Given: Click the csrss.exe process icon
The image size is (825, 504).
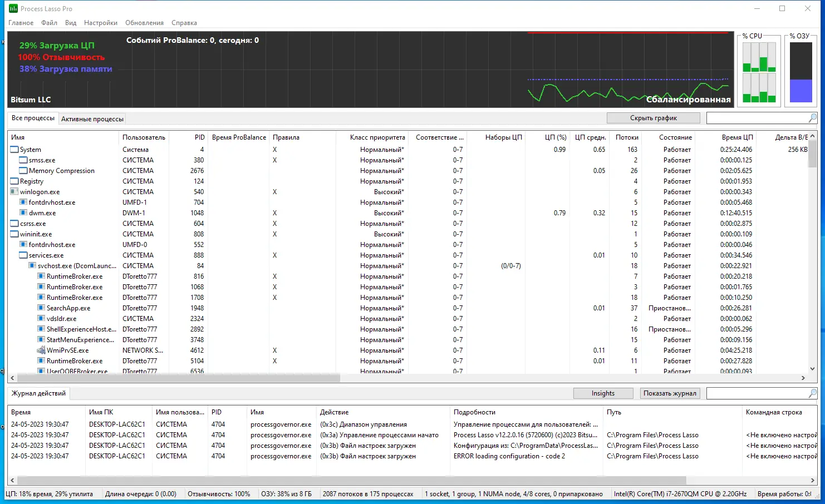Looking at the screenshot, I should tap(14, 224).
